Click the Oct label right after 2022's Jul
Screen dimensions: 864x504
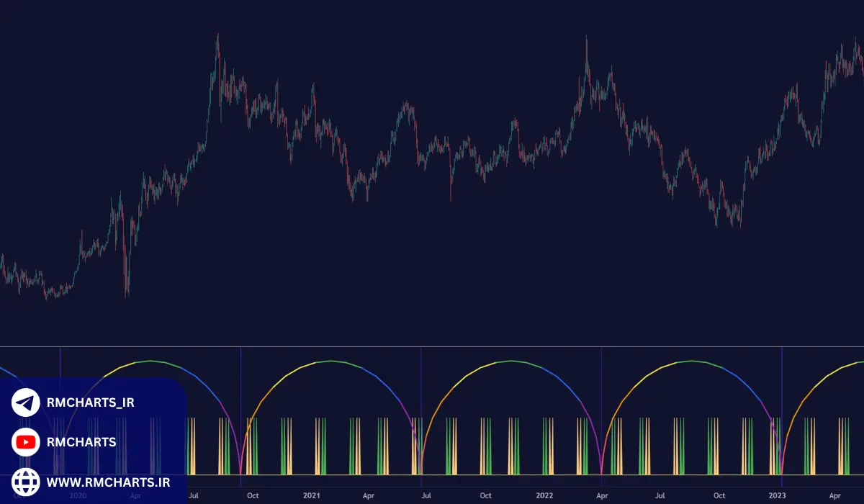719,495
